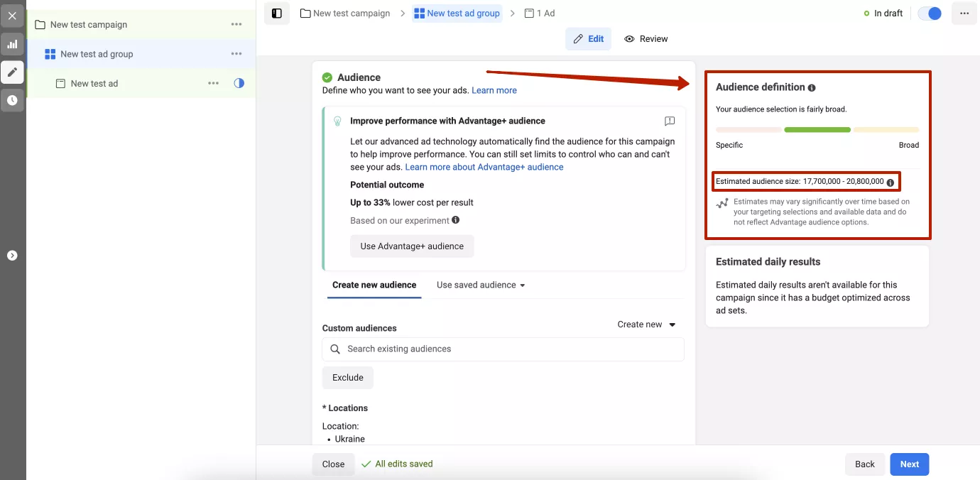The height and width of the screenshot is (480, 980).
Task: Expand the left sidebar with arrow circle
Action: [12, 256]
